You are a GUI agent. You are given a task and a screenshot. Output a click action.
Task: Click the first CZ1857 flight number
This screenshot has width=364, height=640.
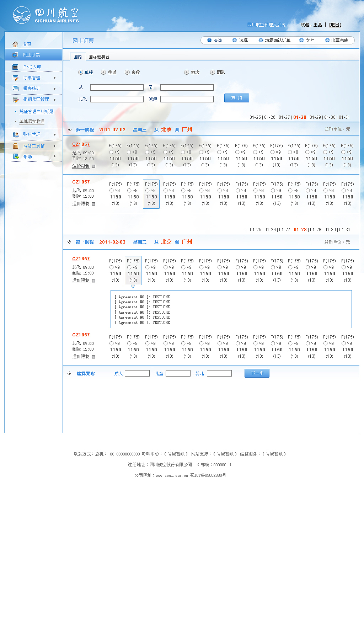[81, 144]
